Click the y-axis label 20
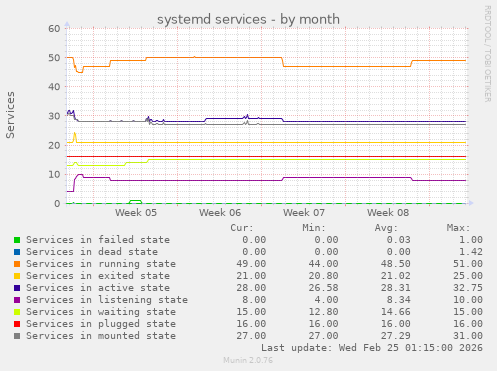The height and width of the screenshot is (371, 497). (x=54, y=145)
